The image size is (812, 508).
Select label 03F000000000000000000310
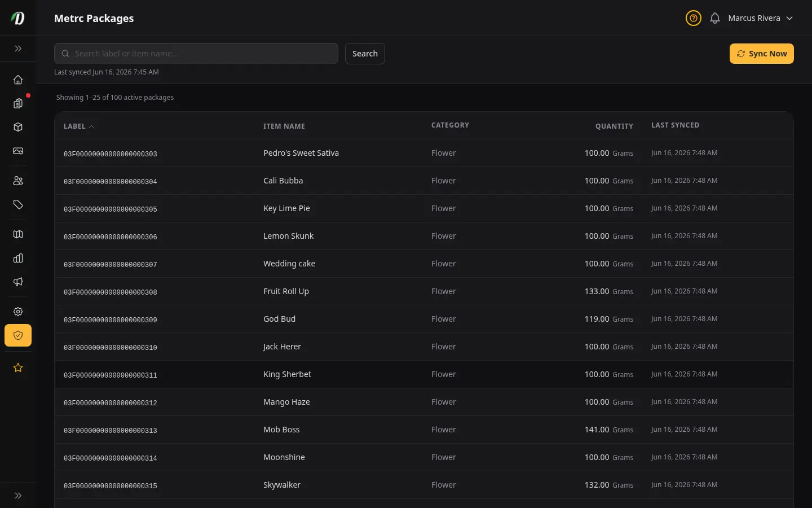111,348
